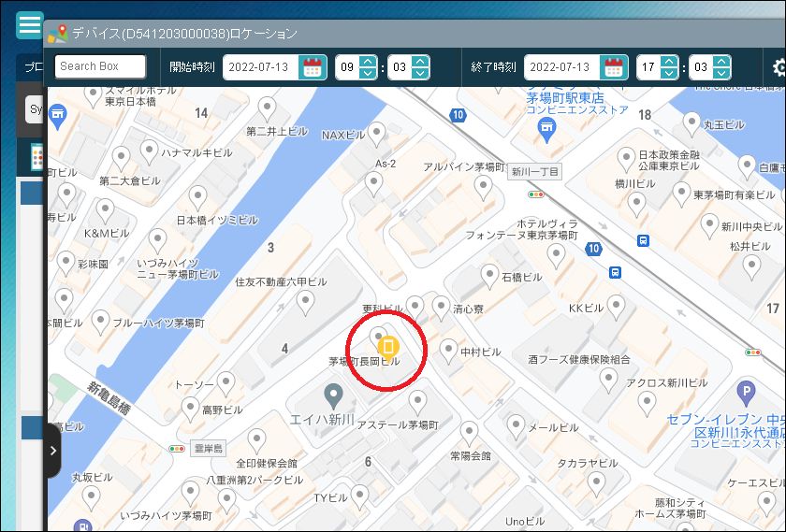The image size is (786, 532).
Task: Click the 新川一丁目 intersection label
Action: [535, 172]
